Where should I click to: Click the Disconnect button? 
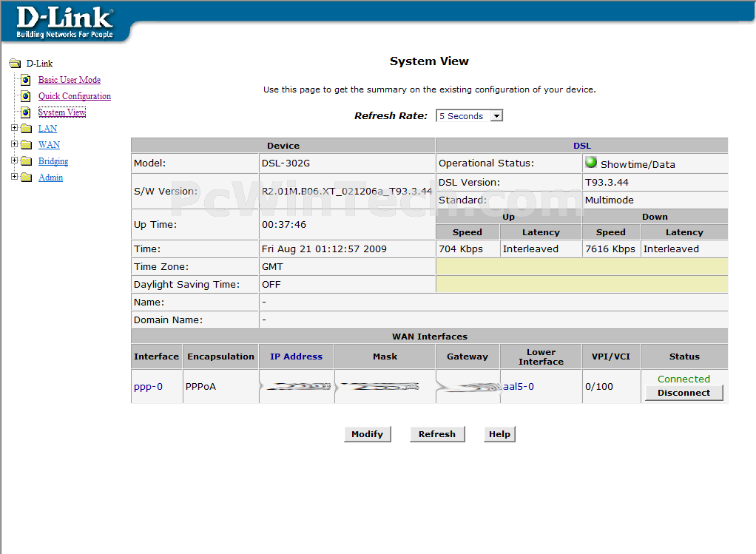coord(684,393)
